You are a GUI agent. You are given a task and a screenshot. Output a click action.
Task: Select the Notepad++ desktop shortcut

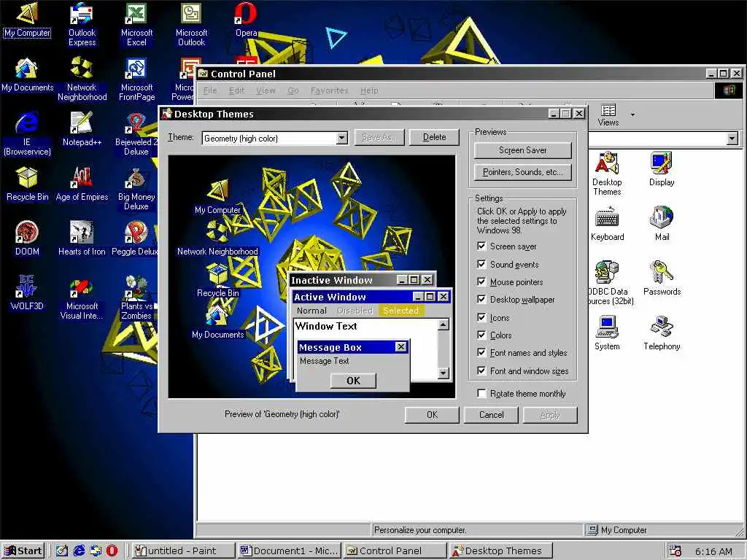82,128
